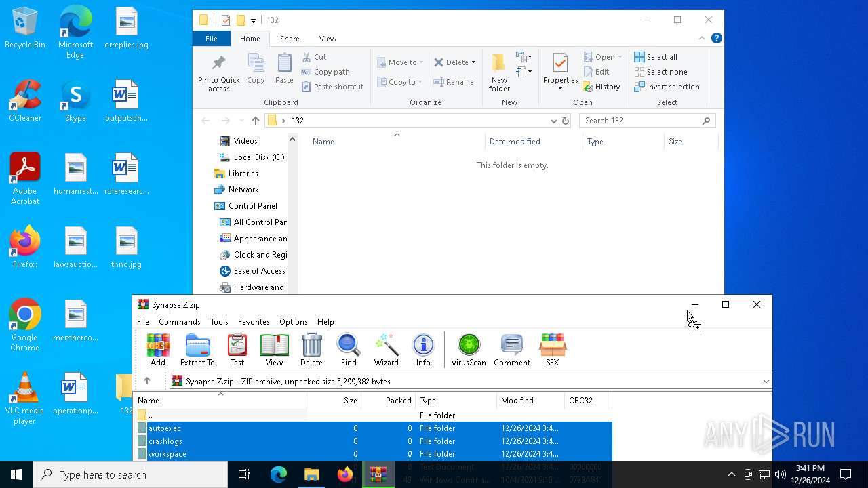Open the View icon in WinRAR
The width and height of the screenshot is (868, 488).
click(x=274, y=350)
